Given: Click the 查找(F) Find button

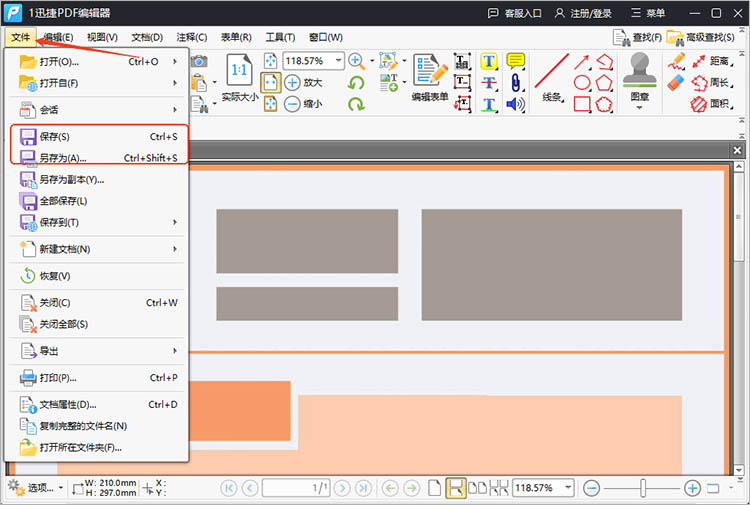Looking at the screenshot, I should pyautogui.click(x=638, y=37).
